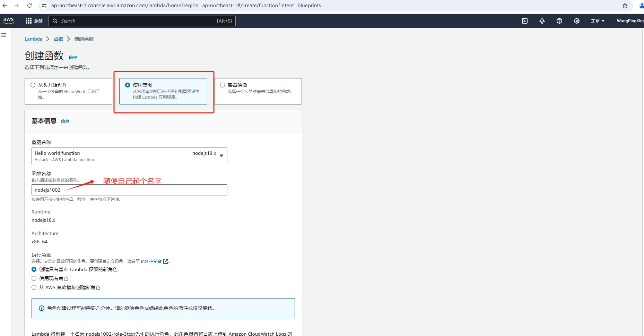This screenshot has width=644, height=336.
Task: Choose the 使用现有角色 radio button
Action: pyautogui.click(x=34, y=278)
